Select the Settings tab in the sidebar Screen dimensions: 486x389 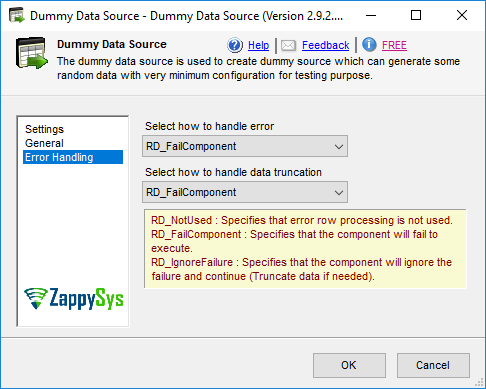[44, 129]
